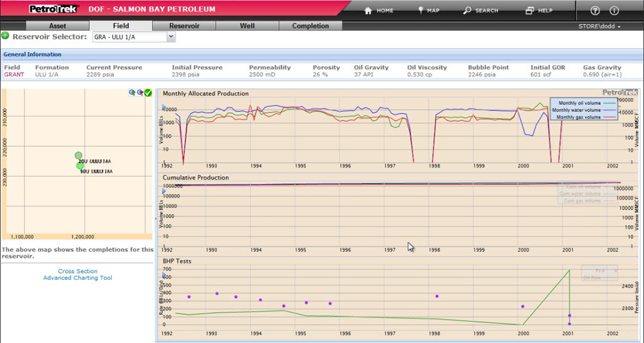Click the question mark circle icon

pyautogui.click(x=595, y=10)
